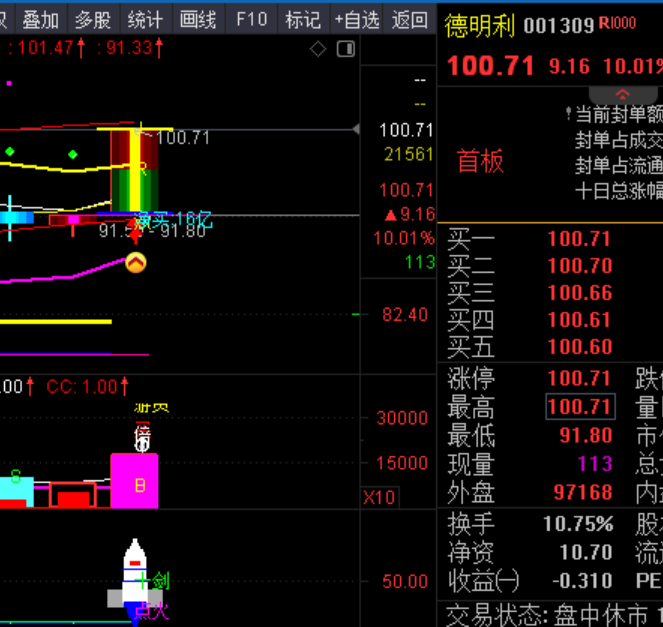
Task: Click the axis value 21561 in yellow
Action: click(x=408, y=154)
